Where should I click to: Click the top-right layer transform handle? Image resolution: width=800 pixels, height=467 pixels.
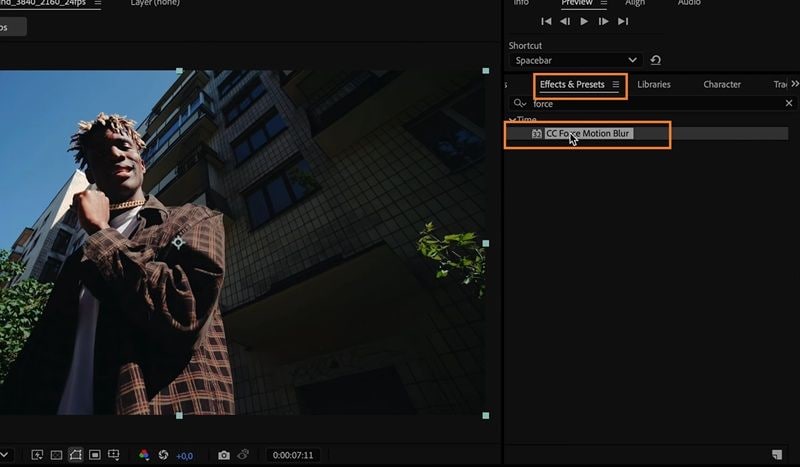tap(486, 70)
